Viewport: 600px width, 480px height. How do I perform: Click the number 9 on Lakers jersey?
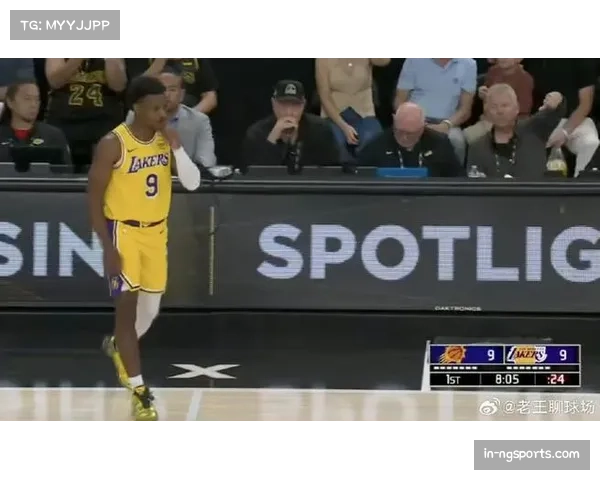152,185
